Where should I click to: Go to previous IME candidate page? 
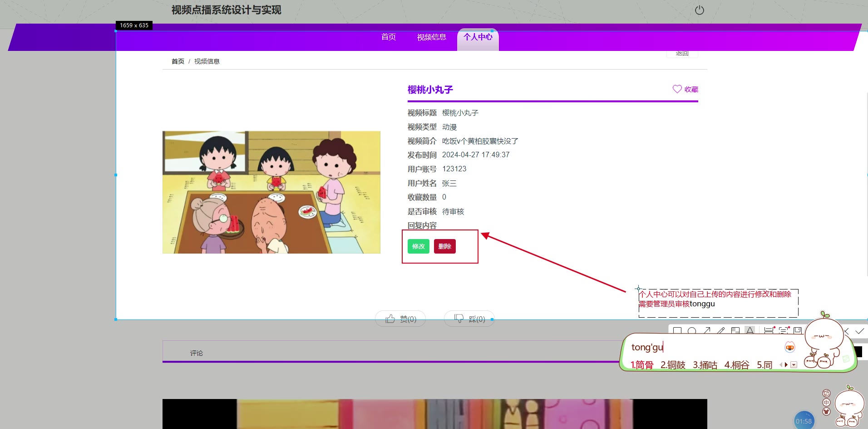[x=781, y=364]
